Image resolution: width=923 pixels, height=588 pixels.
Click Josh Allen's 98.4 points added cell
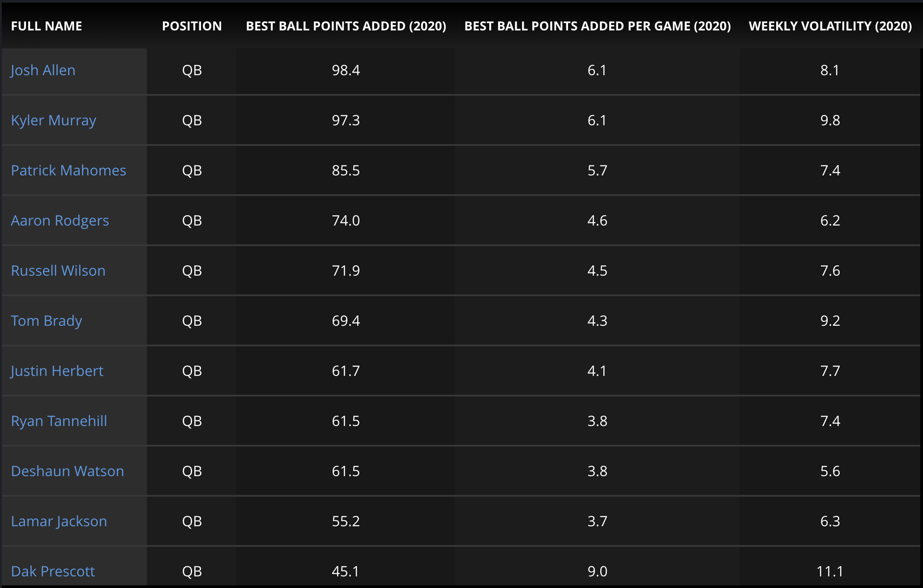click(346, 70)
